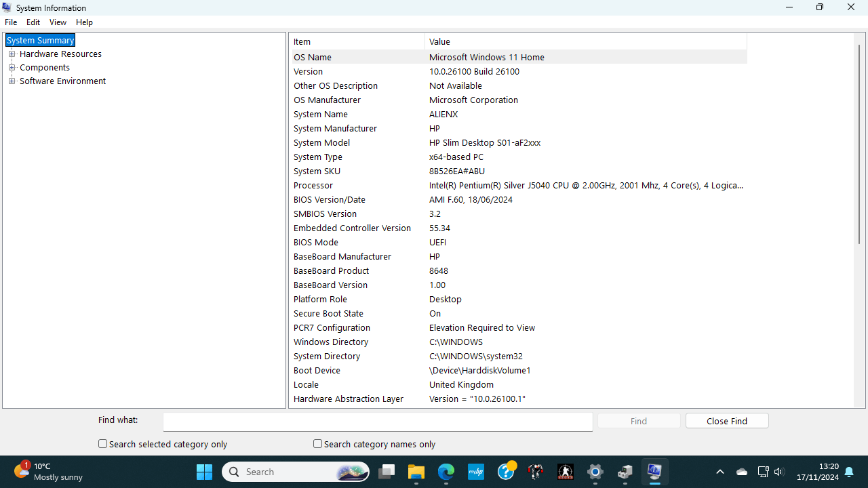
Task: Click the BIOS Mode value UEFI
Action: [x=437, y=243]
